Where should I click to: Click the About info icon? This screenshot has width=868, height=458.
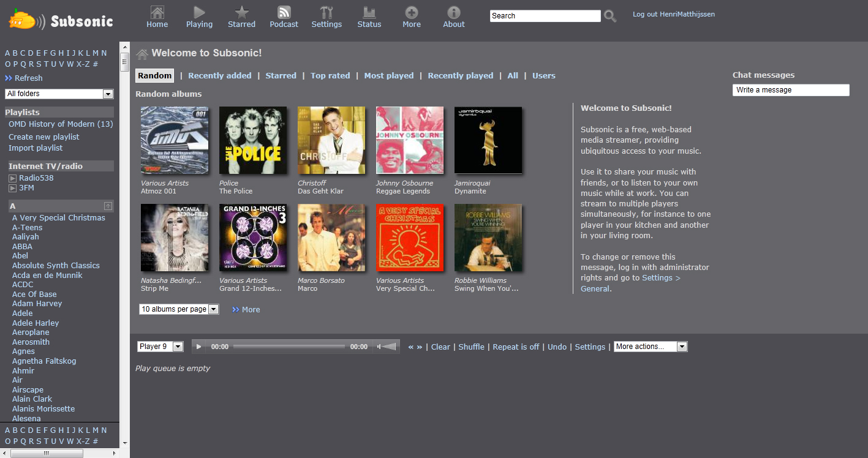tap(454, 12)
